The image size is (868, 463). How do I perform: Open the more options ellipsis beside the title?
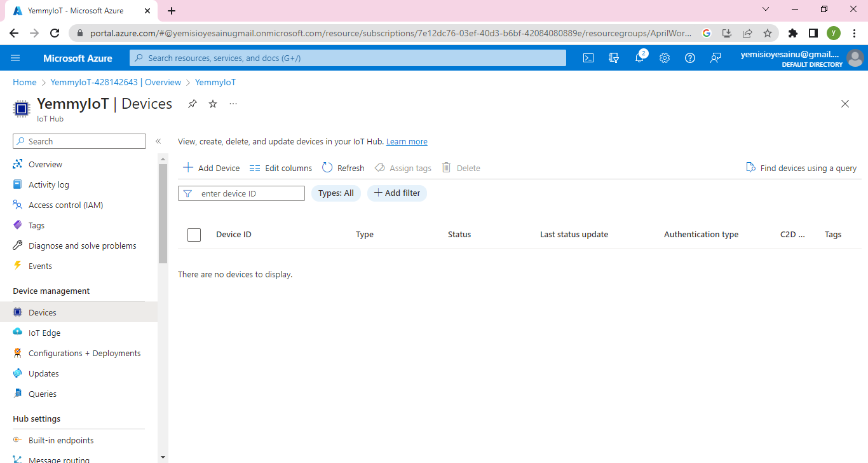click(233, 104)
